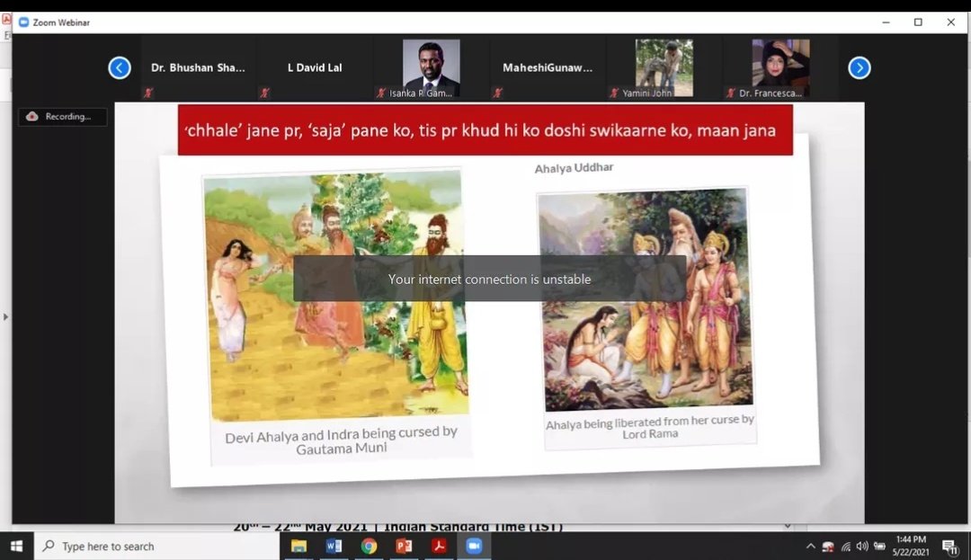Open the Action Center notifications icon
Viewport: 971px width, 560px height.
tap(950, 547)
